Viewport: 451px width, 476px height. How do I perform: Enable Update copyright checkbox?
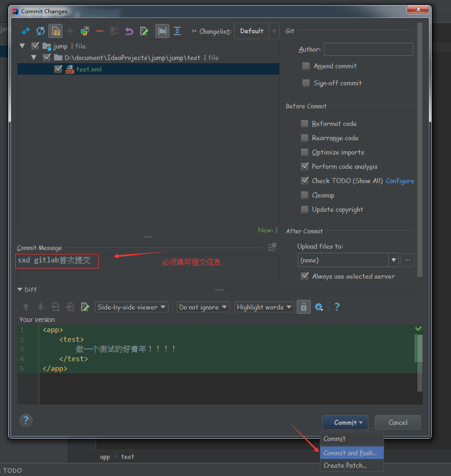[x=304, y=209]
